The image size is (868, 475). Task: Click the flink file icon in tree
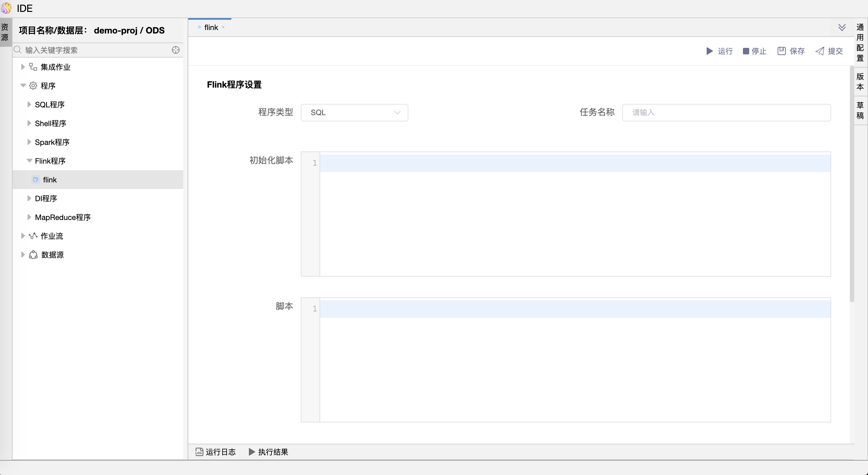click(35, 180)
